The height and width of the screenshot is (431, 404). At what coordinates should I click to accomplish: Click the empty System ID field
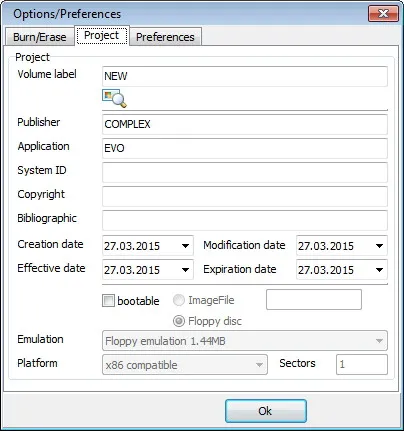click(245, 172)
